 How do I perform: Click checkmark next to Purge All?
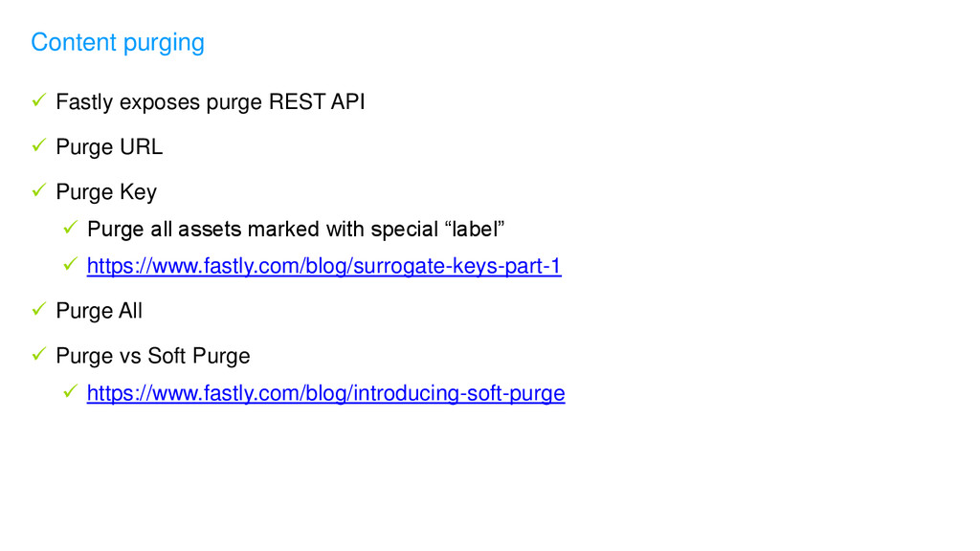38,309
